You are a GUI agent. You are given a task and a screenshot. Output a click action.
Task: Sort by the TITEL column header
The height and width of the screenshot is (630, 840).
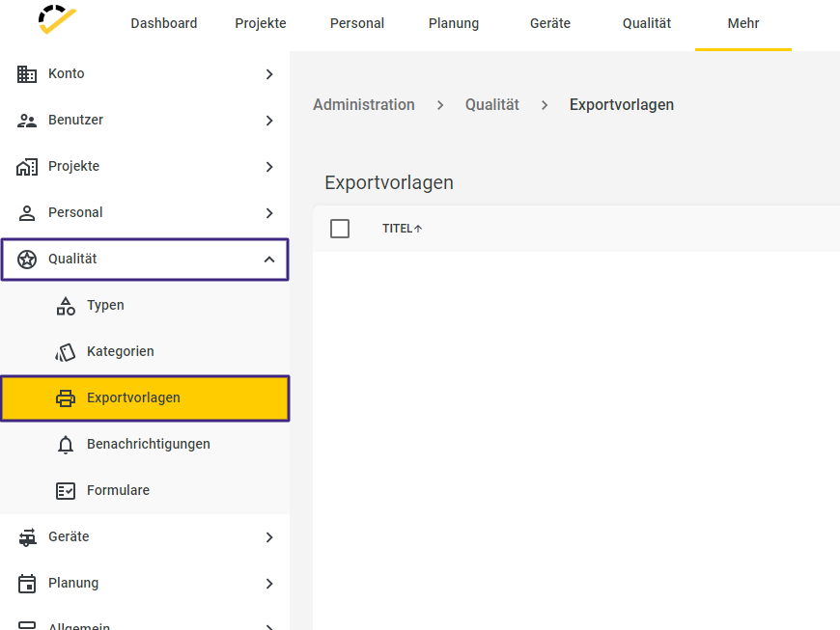click(x=403, y=229)
